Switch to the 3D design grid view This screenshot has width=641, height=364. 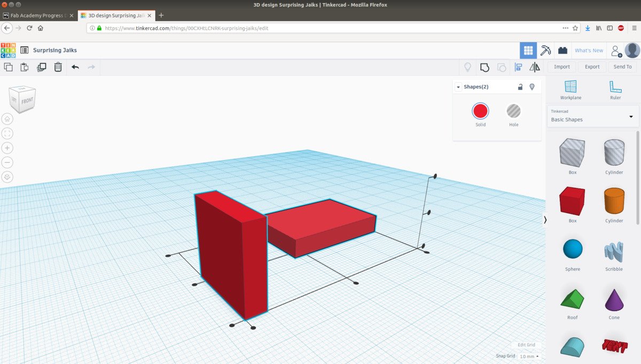(x=528, y=50)
